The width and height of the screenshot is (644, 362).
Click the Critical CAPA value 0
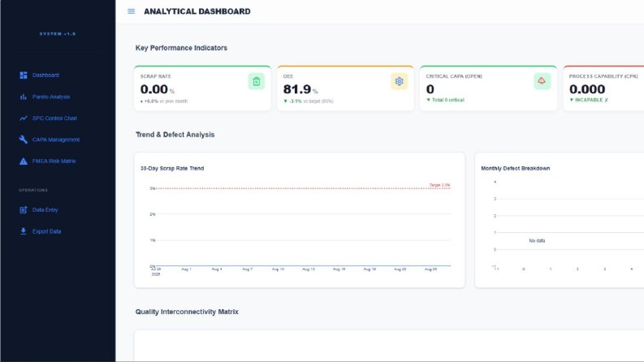tap(430, 89)
